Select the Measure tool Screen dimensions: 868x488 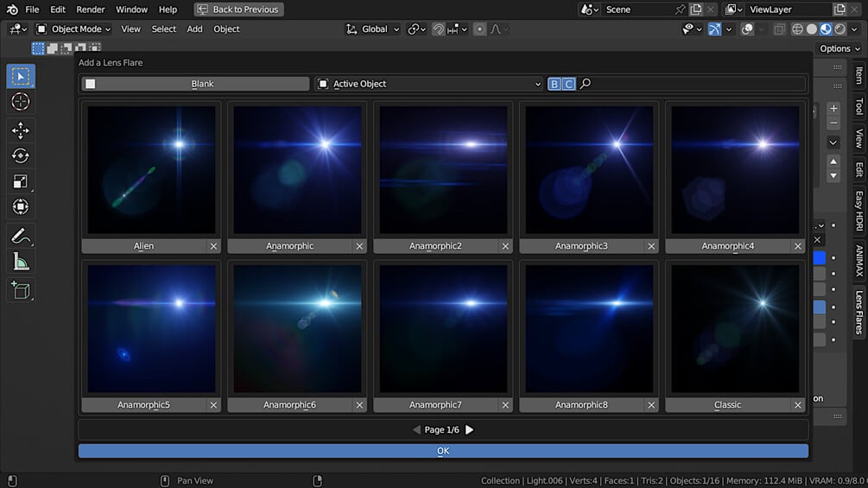(x=21, y=262)
